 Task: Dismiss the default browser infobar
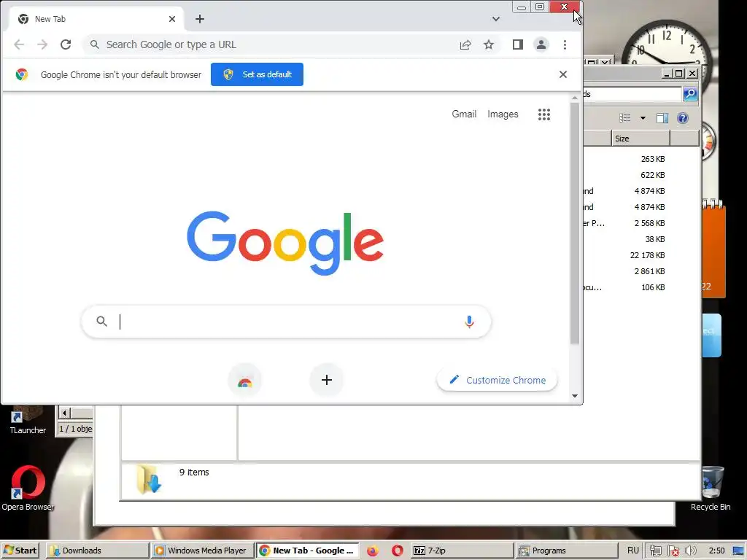click(563, 75)
